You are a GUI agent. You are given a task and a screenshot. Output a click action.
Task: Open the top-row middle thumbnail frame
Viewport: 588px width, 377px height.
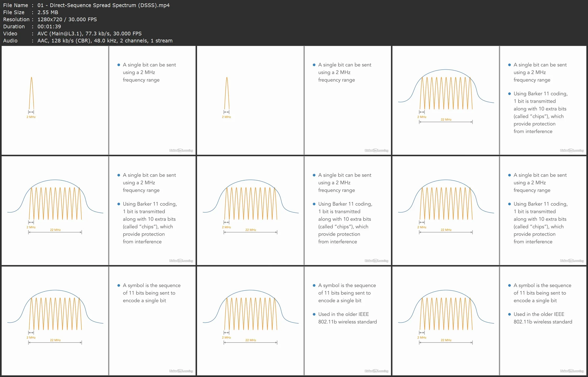[x=294, y=100]
